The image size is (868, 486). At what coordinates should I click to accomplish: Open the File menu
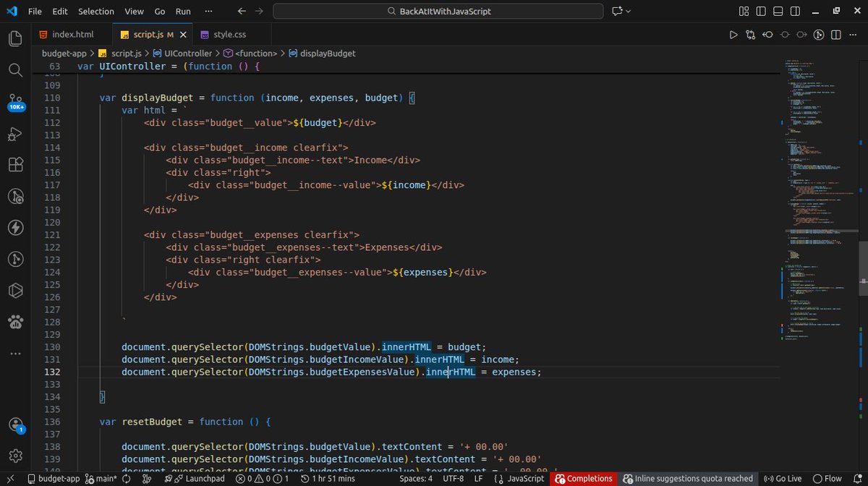coord(35,12)
